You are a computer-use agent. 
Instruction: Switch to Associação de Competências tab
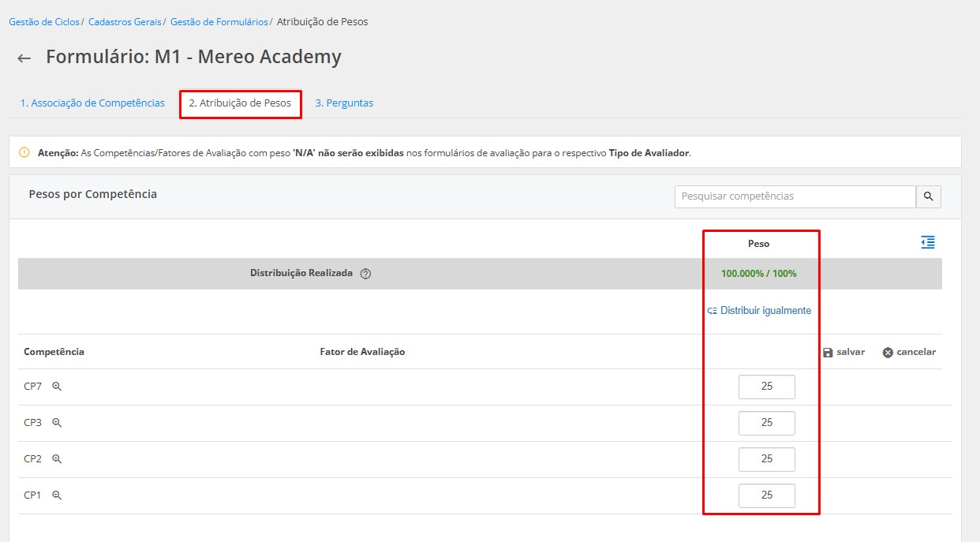pos(92,103)
